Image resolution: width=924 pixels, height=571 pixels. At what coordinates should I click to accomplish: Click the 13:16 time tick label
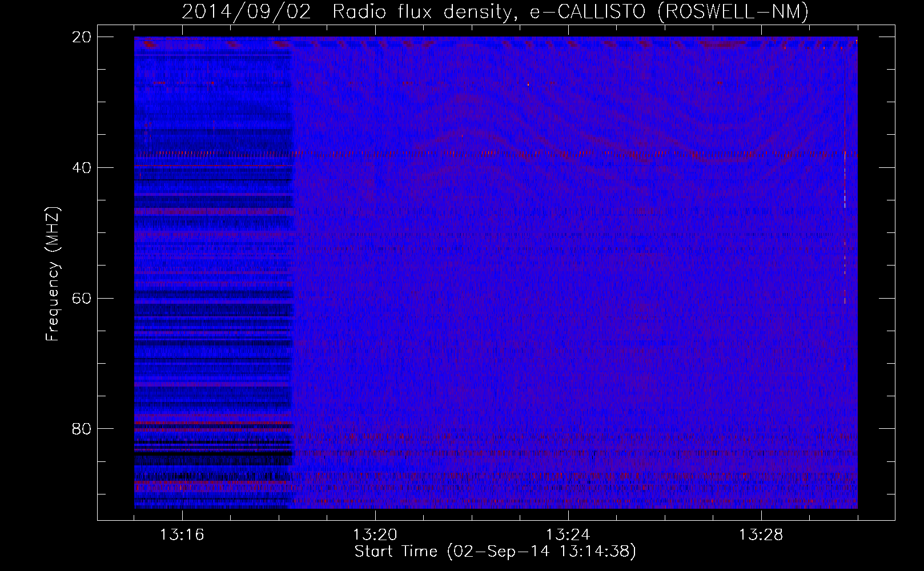(x=182, y=535)
